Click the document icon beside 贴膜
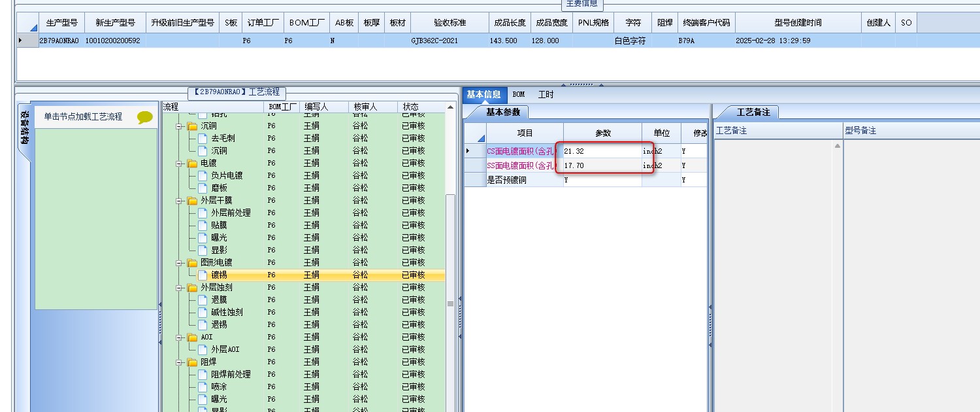This screenshot has height=412, width=980. coord(203,226)
